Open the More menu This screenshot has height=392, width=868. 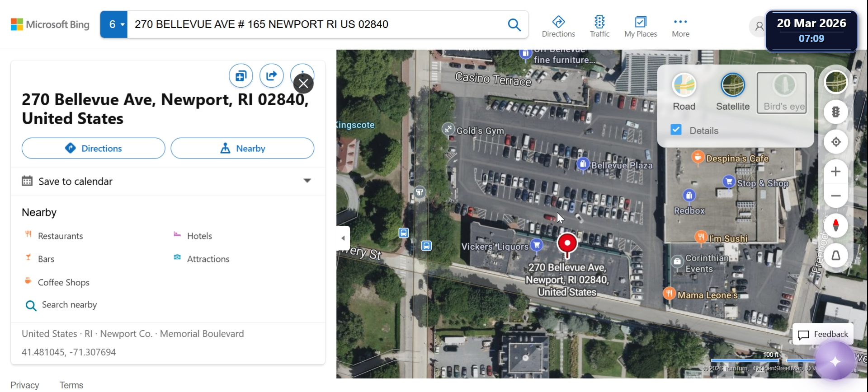coord(680,26)
